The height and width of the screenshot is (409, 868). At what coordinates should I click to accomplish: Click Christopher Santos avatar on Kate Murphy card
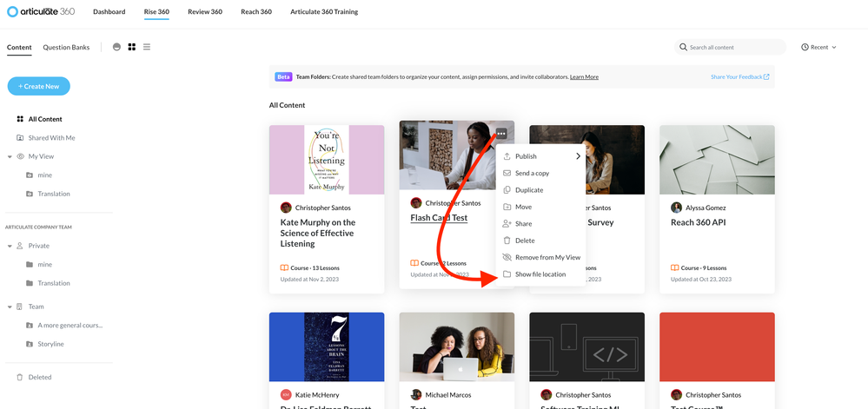(x=286, y=208)
